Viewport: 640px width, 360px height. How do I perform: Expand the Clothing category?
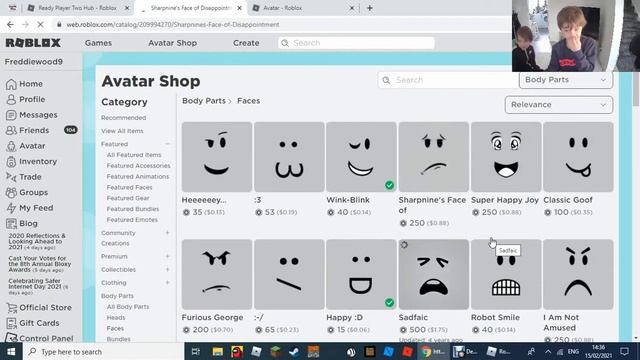[167, 282]
